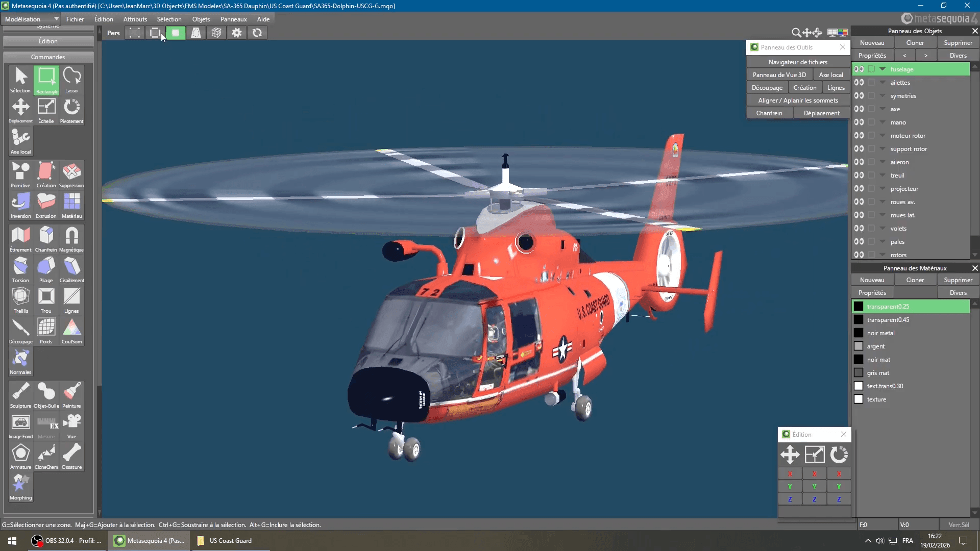Select the Lasso selection tool
Screen dimensions: 980x551
point(71,80)
